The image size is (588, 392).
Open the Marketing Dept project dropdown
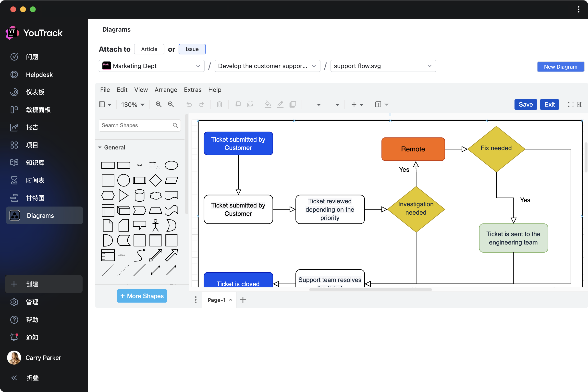pyautogui.click(x=151, y=66)
